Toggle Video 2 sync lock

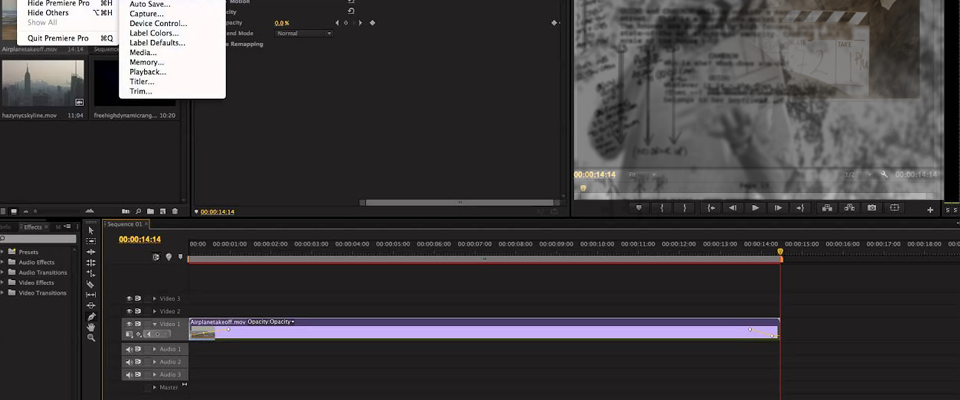pos(138,311)
